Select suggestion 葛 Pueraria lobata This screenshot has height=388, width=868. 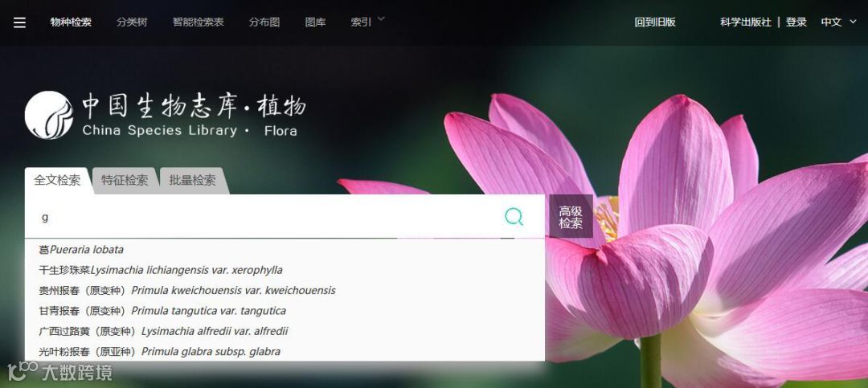pyautogui.click(x=285, y=250)
